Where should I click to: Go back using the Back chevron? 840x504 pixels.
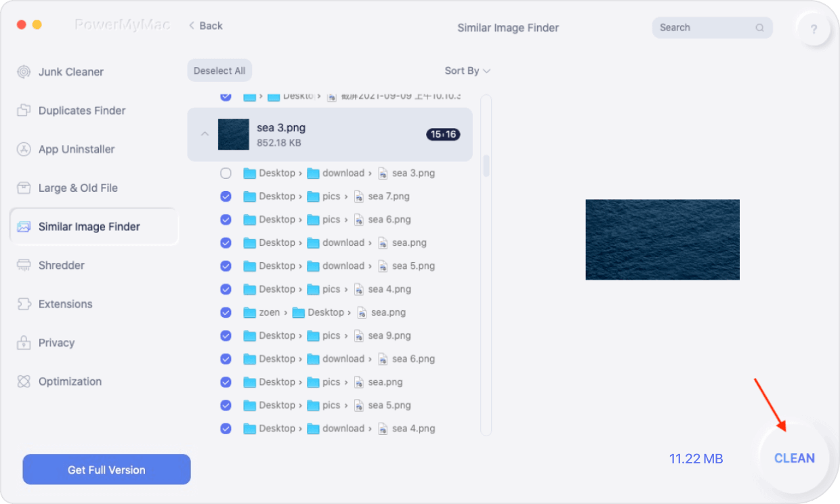pos(205,26)
